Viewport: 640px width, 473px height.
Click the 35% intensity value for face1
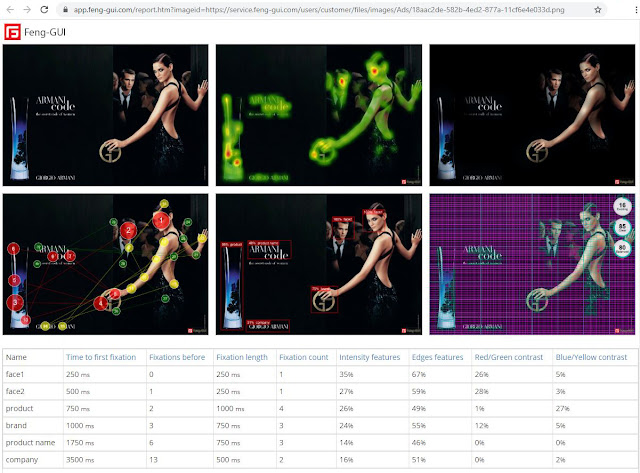(346, 374)
